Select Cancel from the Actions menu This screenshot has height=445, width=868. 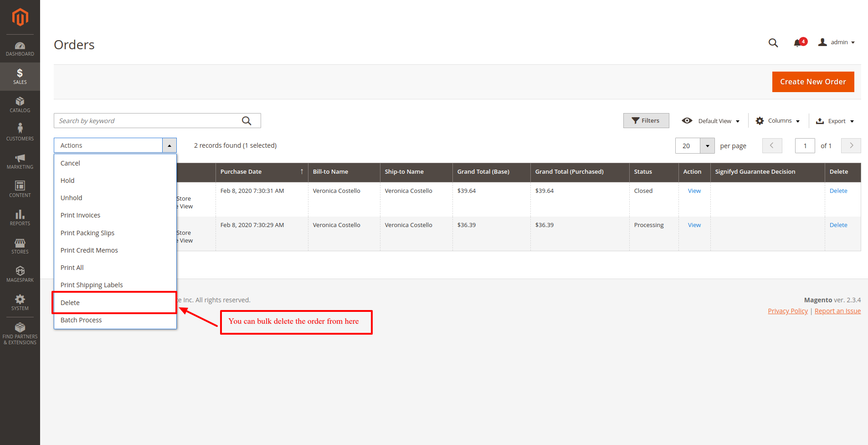point(115,163)
